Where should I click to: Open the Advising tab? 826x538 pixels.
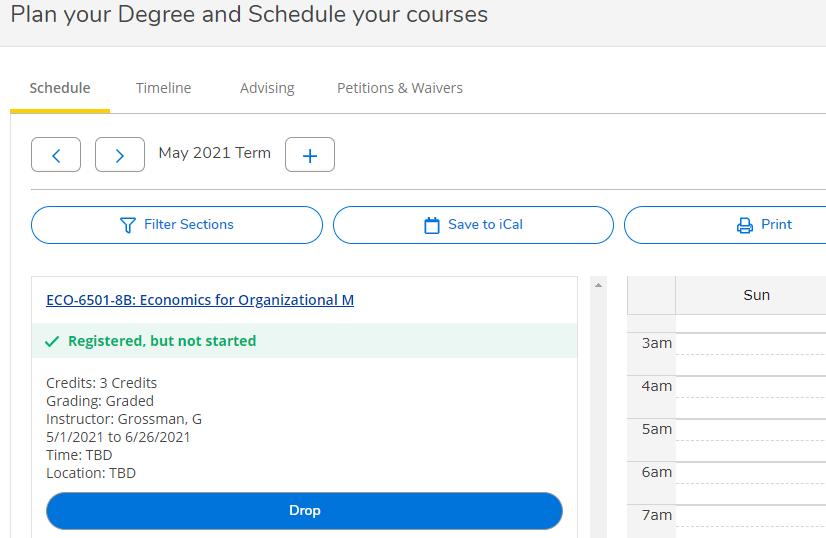(267, 88)
